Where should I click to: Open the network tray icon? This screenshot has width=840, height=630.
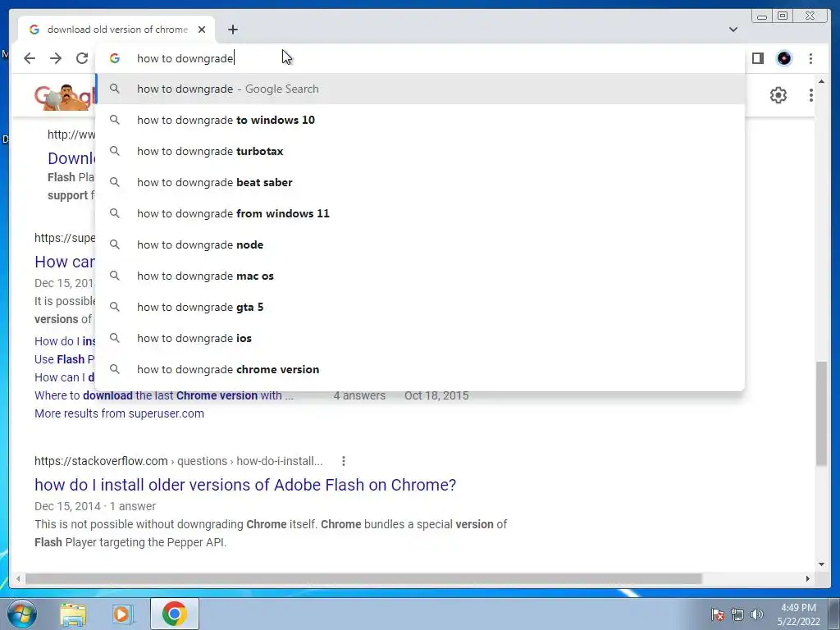pyautogui.click(x=737, y=614)
